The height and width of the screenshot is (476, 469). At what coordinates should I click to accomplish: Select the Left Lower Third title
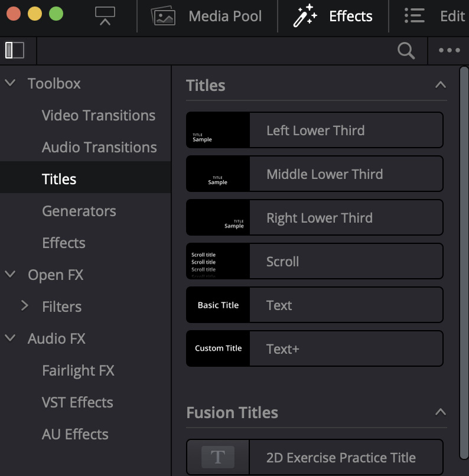coord(315,131)
